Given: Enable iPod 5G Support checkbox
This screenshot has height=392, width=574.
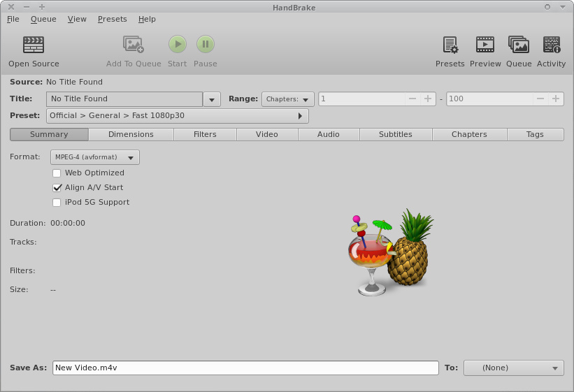Looking at the screenshot, I should 57,203.
